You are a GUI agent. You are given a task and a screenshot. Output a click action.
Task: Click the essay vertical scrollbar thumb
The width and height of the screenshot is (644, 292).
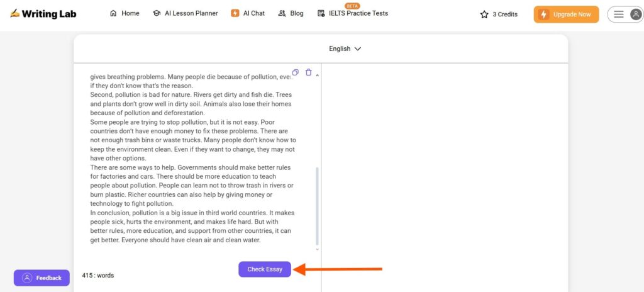317,206
